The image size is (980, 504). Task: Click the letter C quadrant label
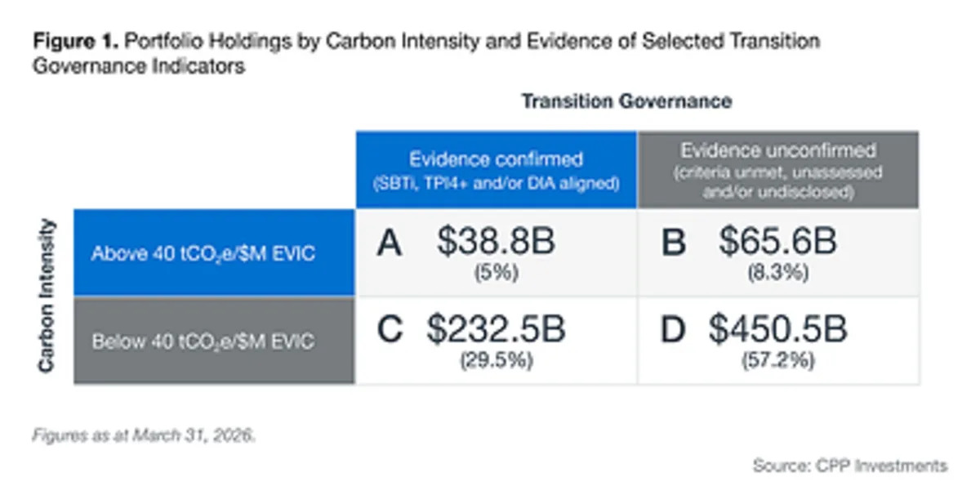click(390, 330)
